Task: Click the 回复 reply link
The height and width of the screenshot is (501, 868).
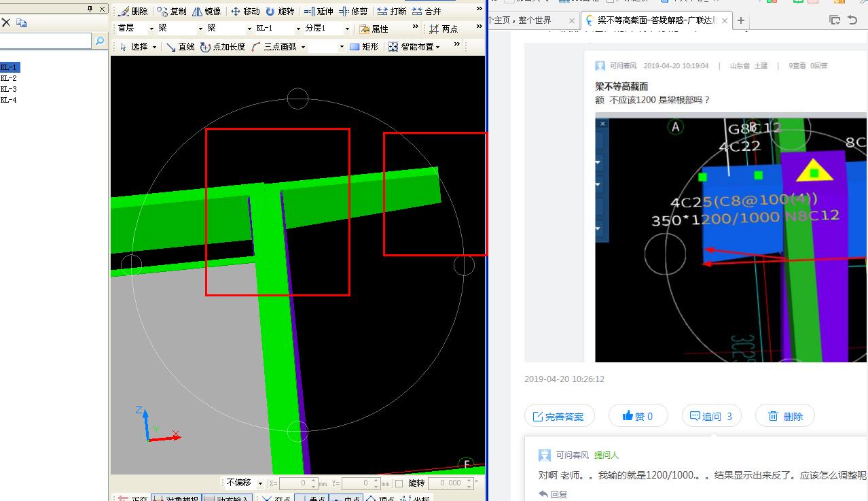Action: coord(553,494)
